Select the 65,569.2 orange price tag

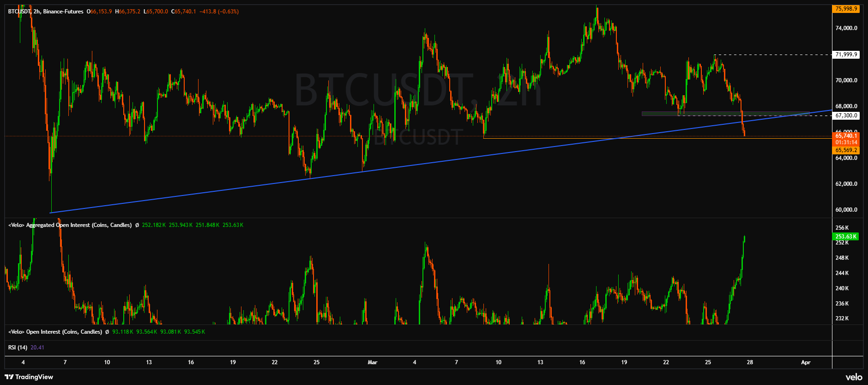(846, 150)
